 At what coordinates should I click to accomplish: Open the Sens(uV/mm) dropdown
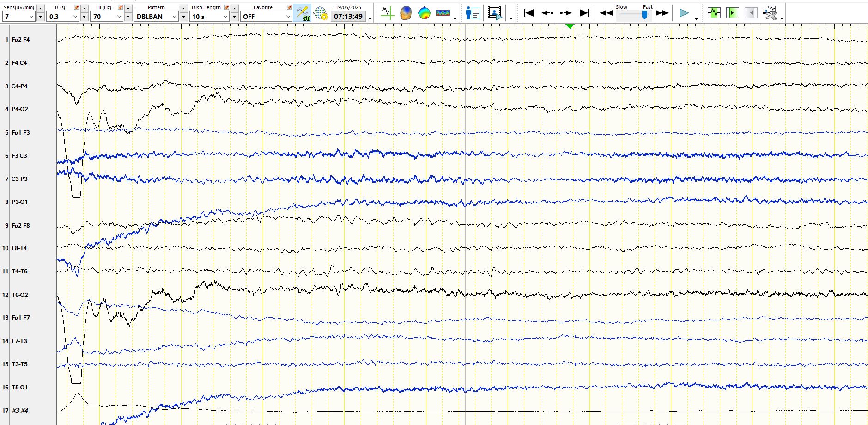click(x=19, y=17)
